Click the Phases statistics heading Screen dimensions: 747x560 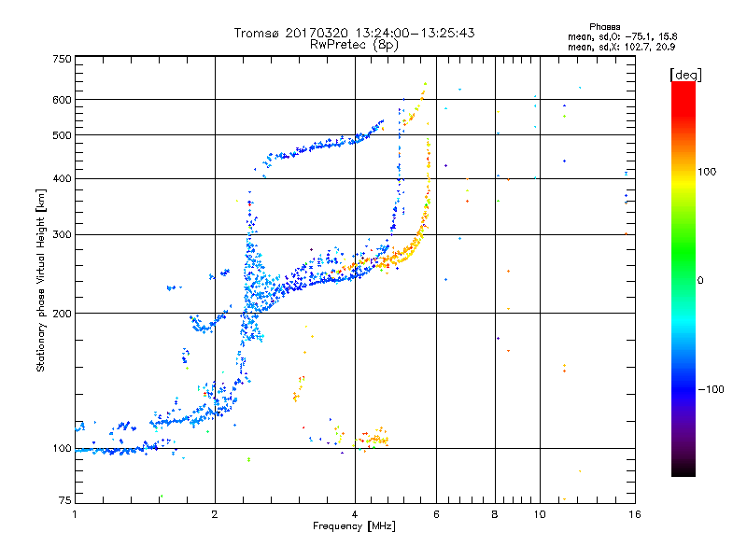[x=604, y=27]
